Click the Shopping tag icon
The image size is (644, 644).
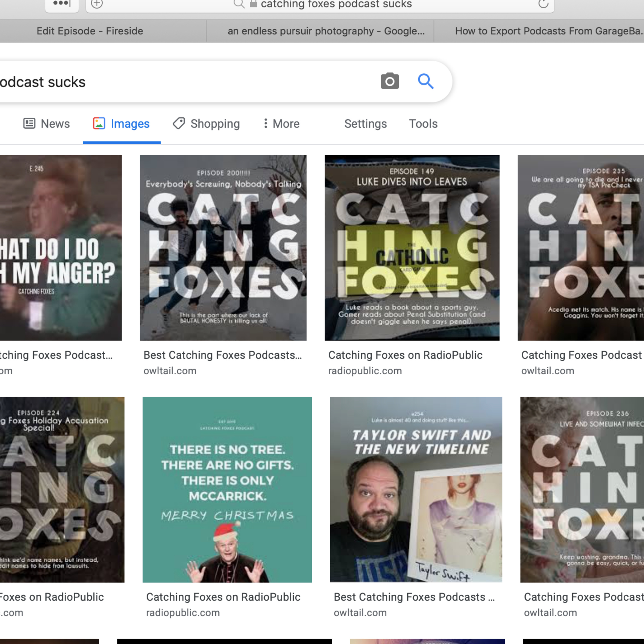pos(179,123)
